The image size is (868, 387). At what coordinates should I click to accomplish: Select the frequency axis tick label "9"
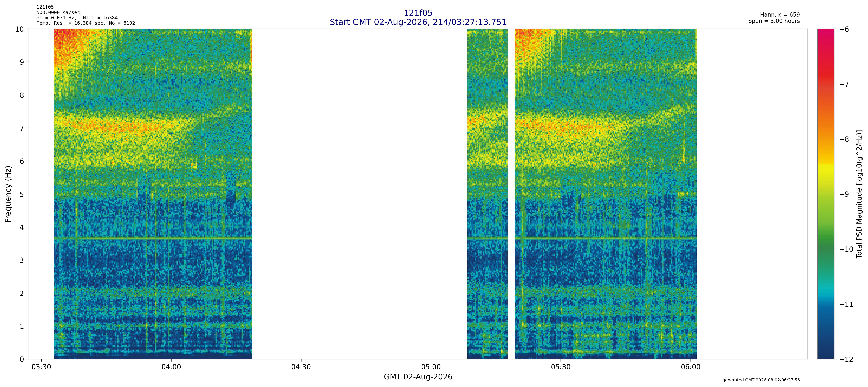(22, 62)
